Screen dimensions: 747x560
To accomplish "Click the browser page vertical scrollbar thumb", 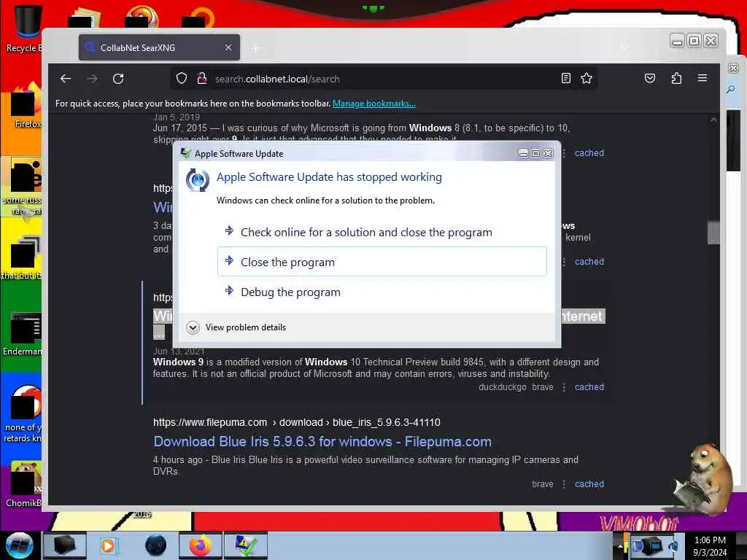I will pyautogui.click(x=713, y=233).
